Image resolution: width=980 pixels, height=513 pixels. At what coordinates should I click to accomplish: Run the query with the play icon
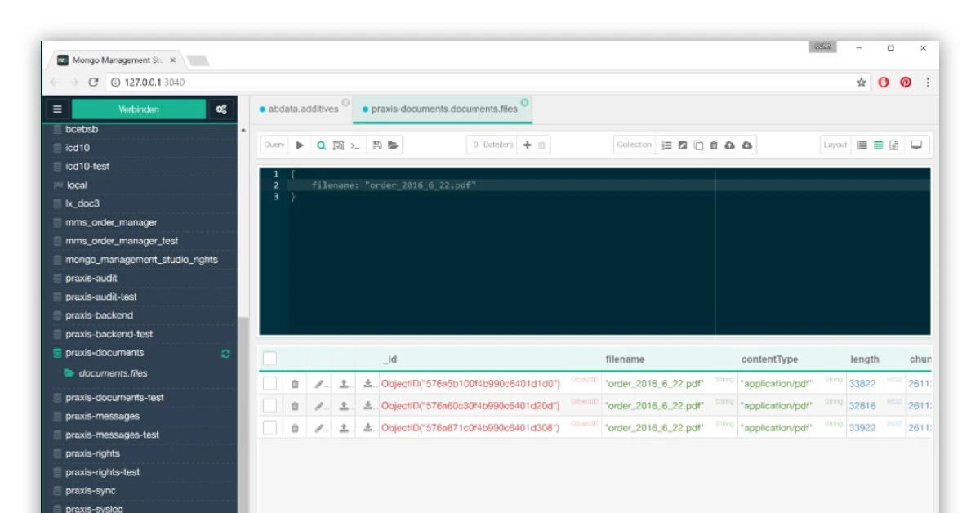point(300,145)
